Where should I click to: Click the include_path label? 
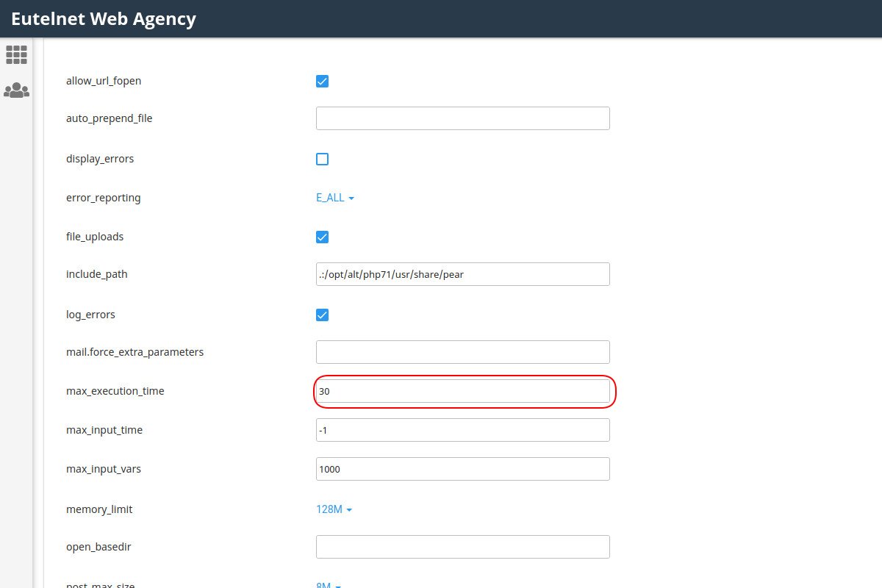(97, 274)
